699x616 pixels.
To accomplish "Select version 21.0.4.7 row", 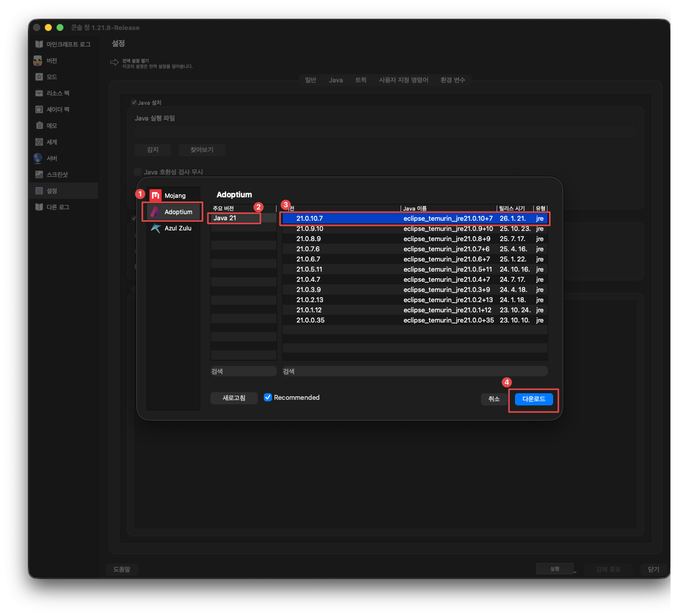I will [x=415, y=279].
